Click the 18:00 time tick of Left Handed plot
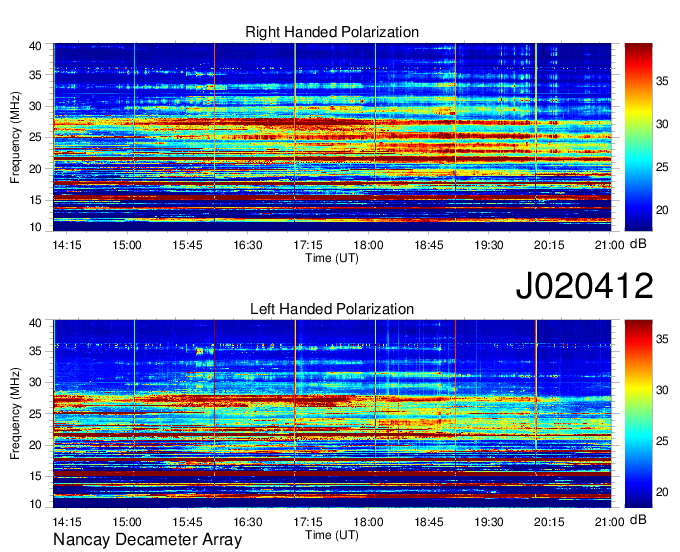Screen dimensions: 680x552 tap(368, 522)
